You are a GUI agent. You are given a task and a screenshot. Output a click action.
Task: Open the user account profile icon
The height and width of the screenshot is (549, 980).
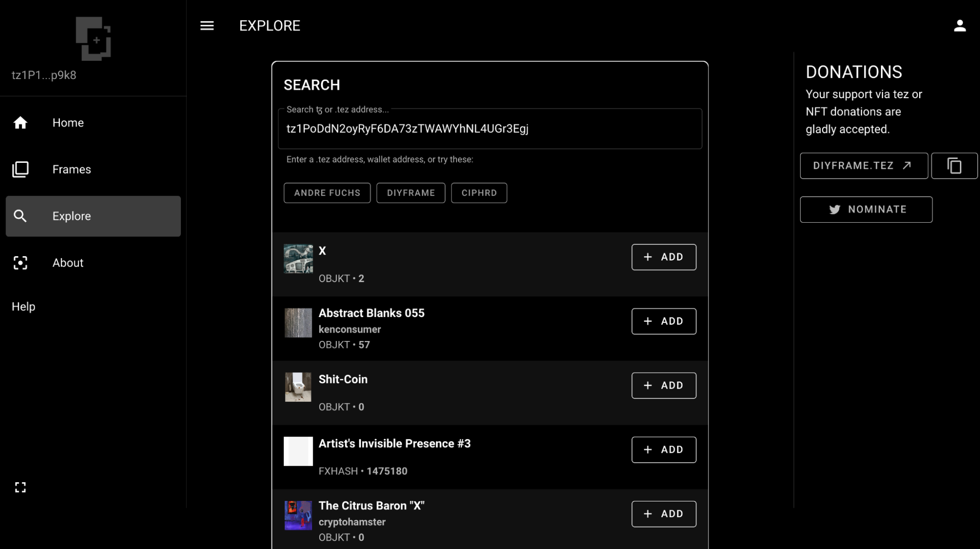(x=959, y=26)
